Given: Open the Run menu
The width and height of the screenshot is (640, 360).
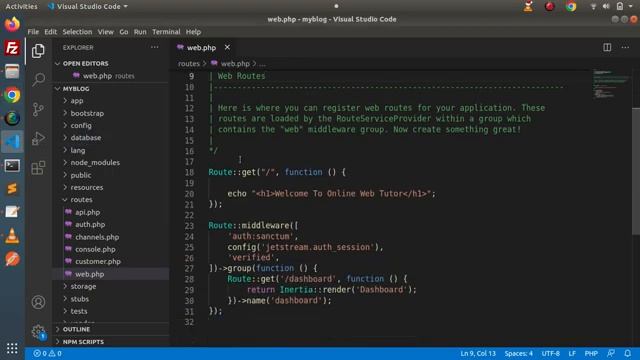Looking at the screenshot, I should [x=140, y=32].
